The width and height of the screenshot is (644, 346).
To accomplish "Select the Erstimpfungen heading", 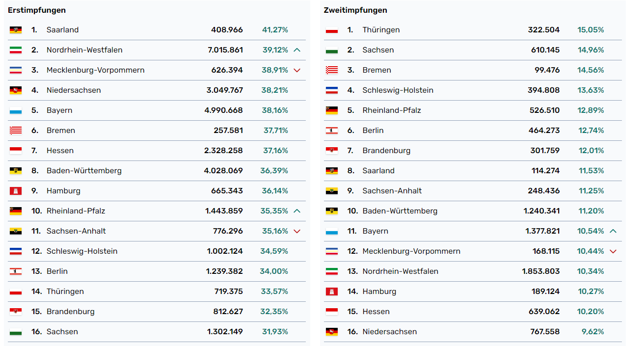I will (x=37, y=10).
